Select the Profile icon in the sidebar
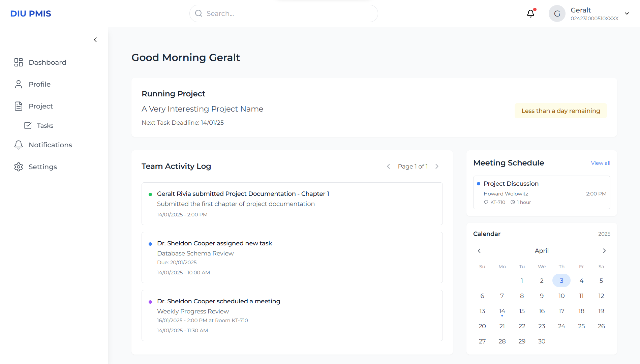This screenshot has height=364, width=640. pyautogui.click(x=19, y=84)
